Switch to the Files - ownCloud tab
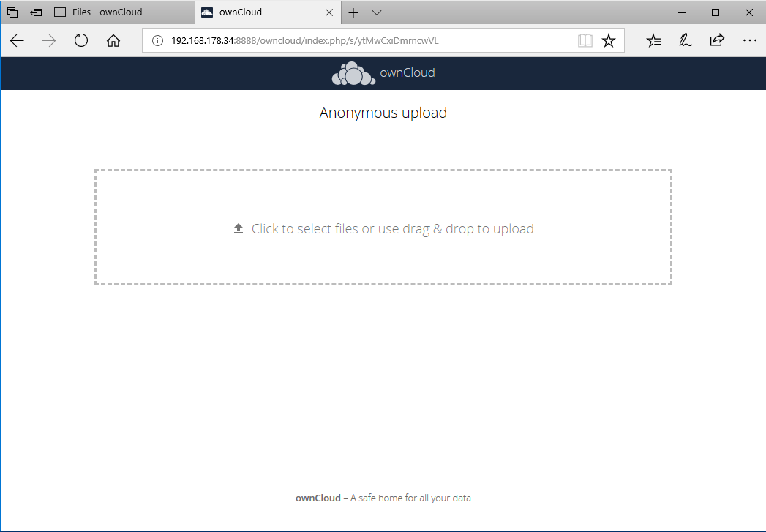766x532 pixels. (x=121, y=12)
